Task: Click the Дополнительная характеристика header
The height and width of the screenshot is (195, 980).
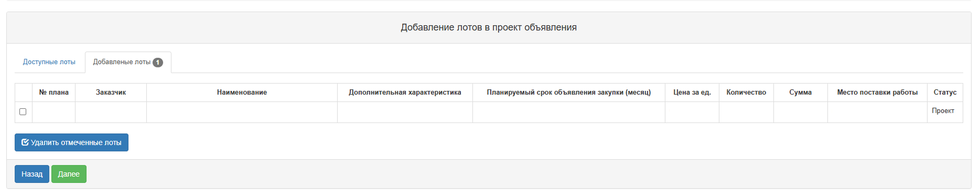Action: coord(405,93)
